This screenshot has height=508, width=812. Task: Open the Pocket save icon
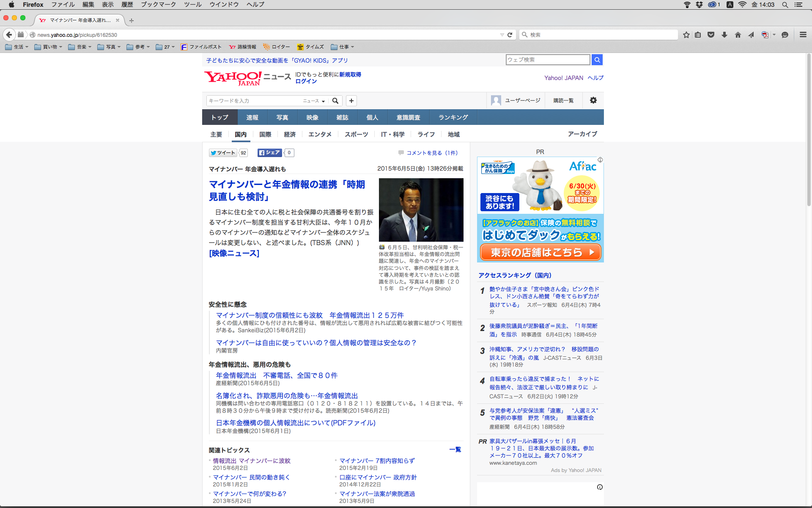coord(711,35)
